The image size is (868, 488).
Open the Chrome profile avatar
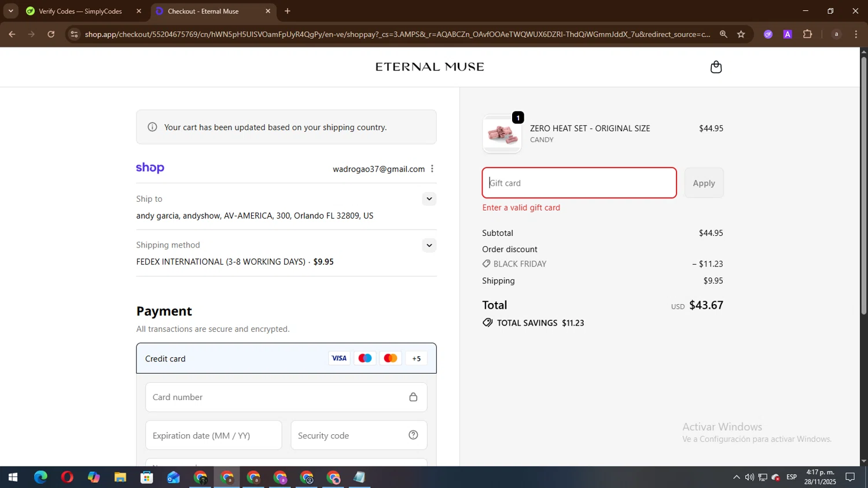pos(836,34)
